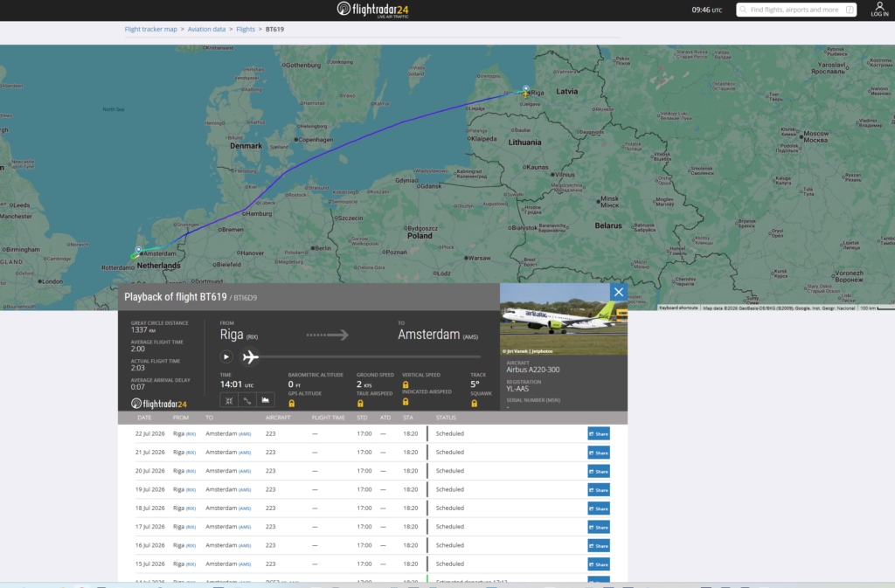Click the STATUS column header
Viewport: 895px width, 588px height.
[x=446, y=418]
